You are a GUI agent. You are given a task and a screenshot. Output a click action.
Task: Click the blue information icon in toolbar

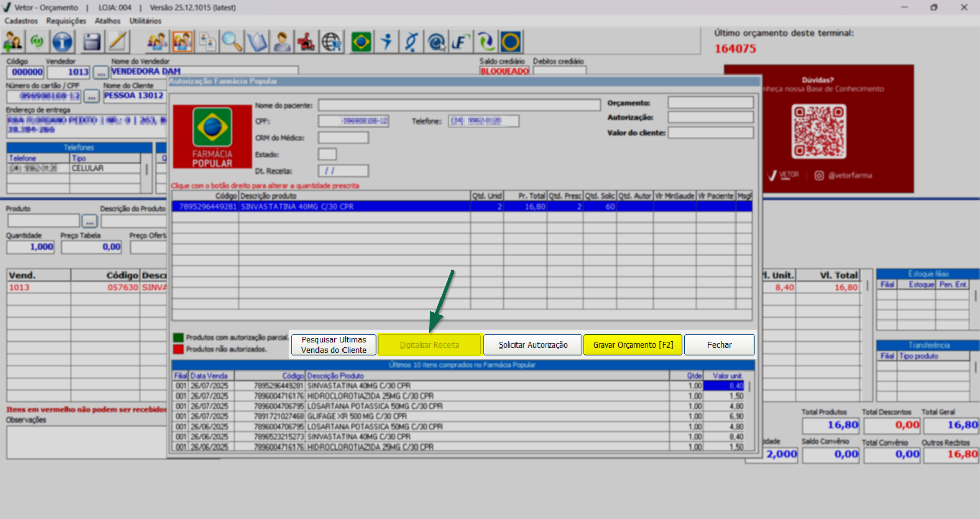click(62, 42)
